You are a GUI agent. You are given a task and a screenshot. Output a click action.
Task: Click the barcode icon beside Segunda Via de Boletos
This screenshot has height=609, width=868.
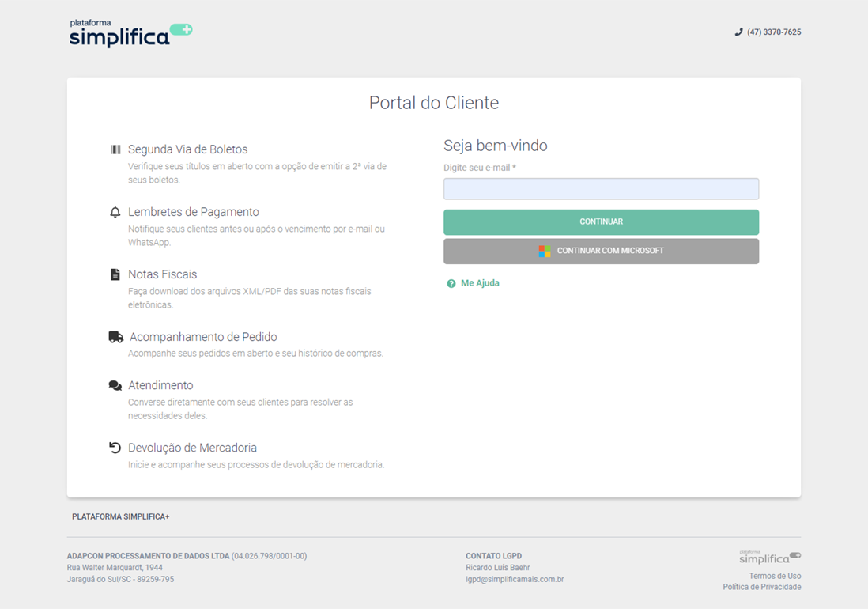coord(115,149)
